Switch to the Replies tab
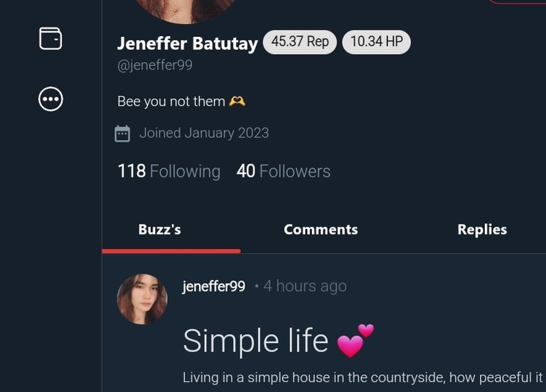This screenshot has width=546, height=392. click(x=482, y=229)
